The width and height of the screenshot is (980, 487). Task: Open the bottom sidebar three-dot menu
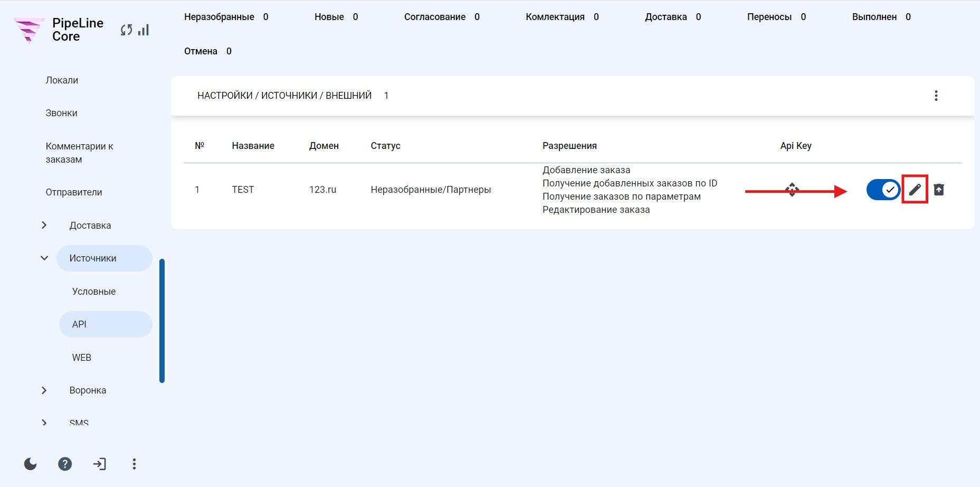[134, 464]
